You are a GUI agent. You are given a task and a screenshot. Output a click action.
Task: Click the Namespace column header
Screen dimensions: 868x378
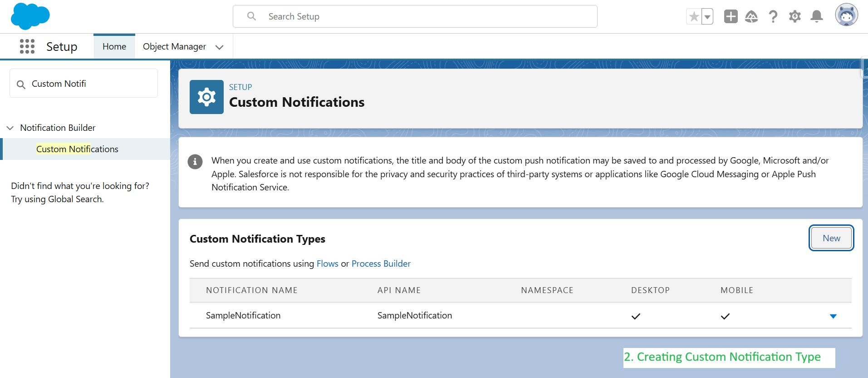(x=547, y=290)
